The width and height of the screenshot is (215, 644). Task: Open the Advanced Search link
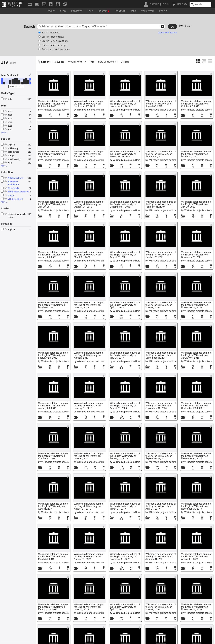(x=167, y=32)
